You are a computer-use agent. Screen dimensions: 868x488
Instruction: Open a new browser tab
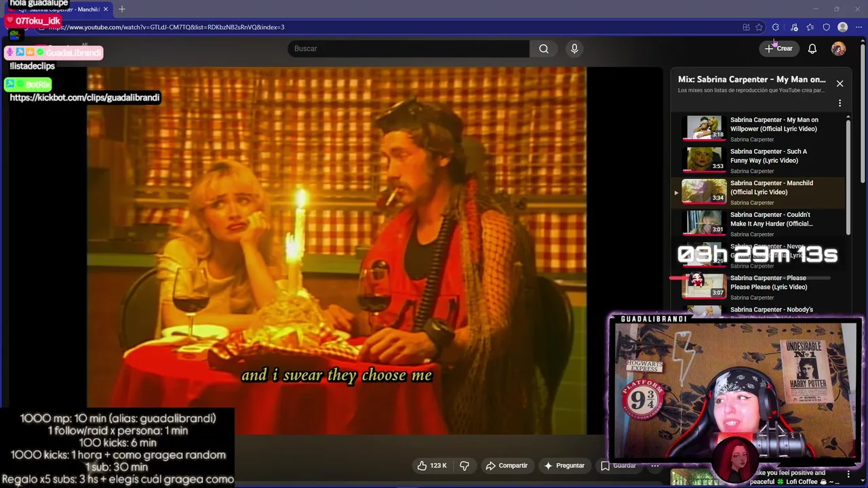point(122,9)
